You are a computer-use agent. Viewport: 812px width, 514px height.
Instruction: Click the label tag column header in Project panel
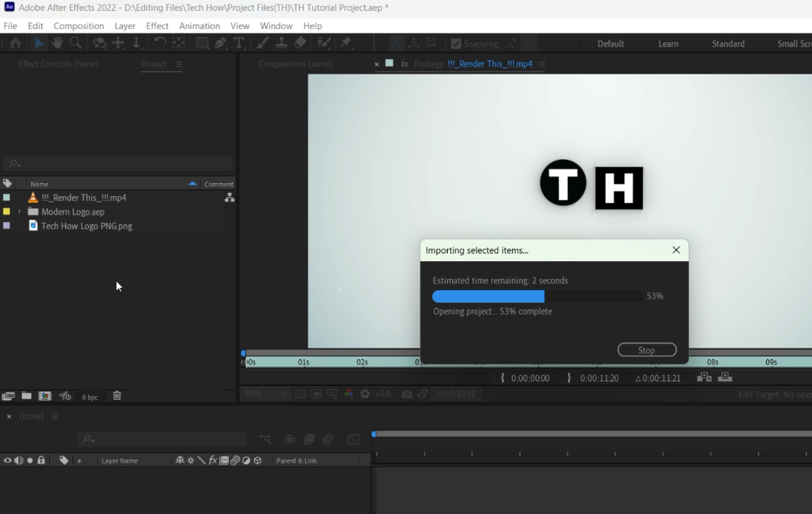coord(7,183)
